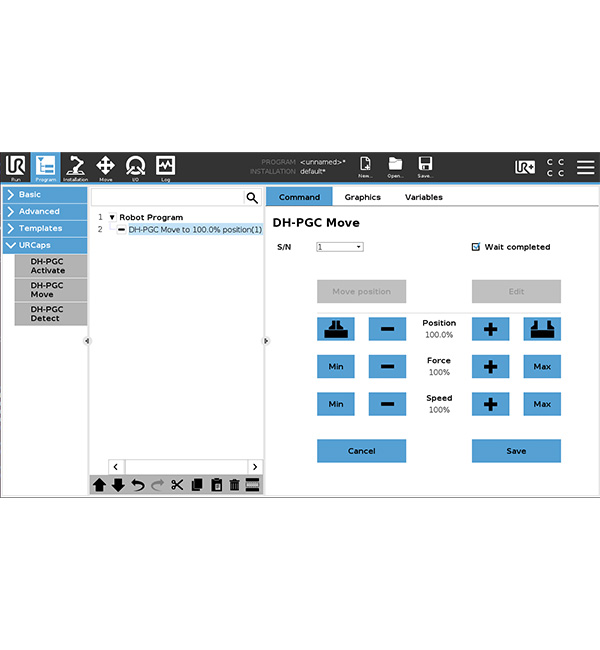The image size is (600, 650).
Task: Open the Run screen
Action: pos(15,167)
